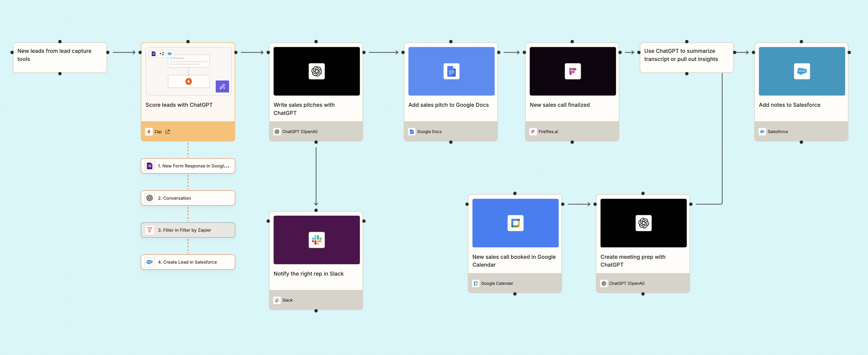This screenshot has height=355, width=868.
Task: Click the purple Slack card thumbnail
Action: click(316, 240)
